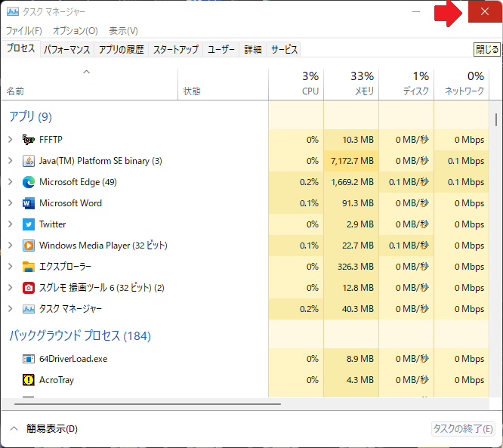Select the 64DriverLoad.exe process name

[73, 359]
